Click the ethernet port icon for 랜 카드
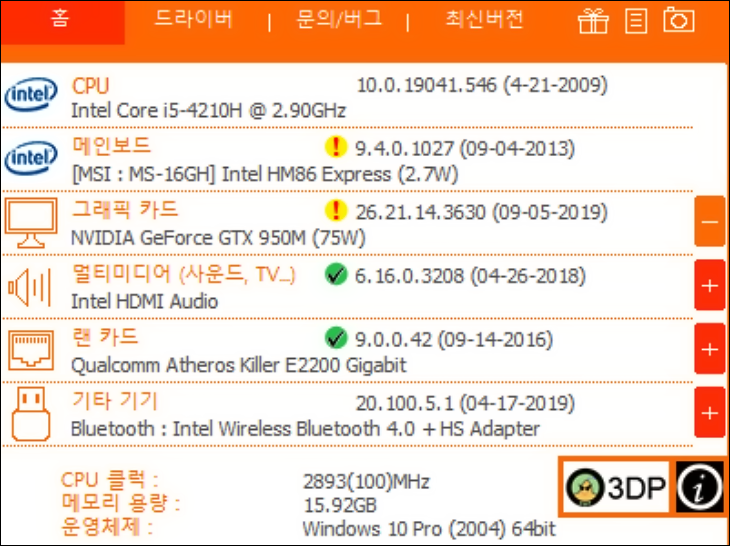The height and width of the screenshot is (546, 730). (31, 350)
